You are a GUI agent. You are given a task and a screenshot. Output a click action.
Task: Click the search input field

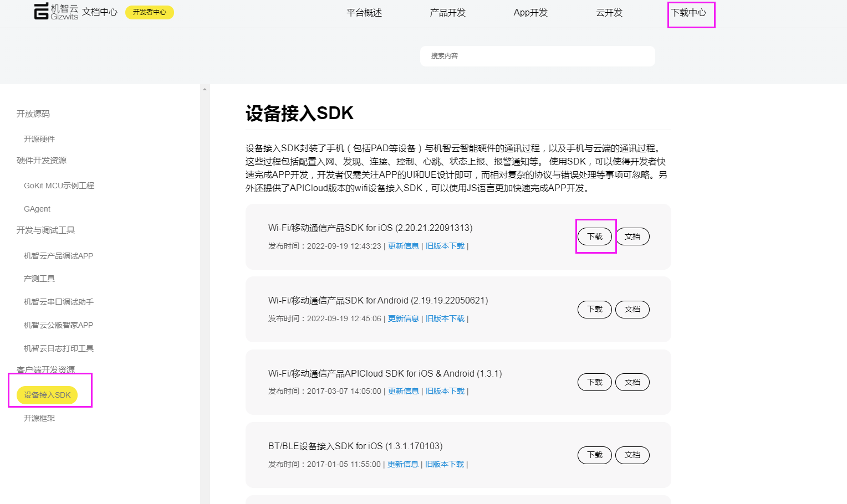point(537,56)
